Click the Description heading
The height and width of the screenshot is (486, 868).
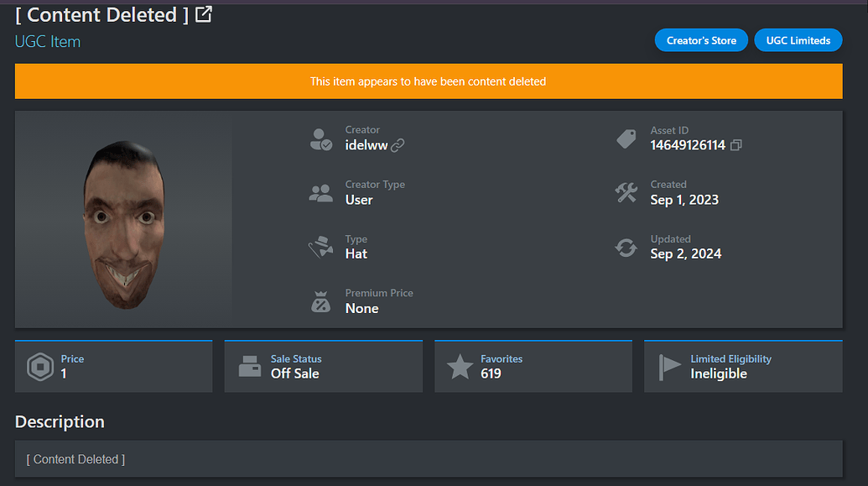coord(60,421)
